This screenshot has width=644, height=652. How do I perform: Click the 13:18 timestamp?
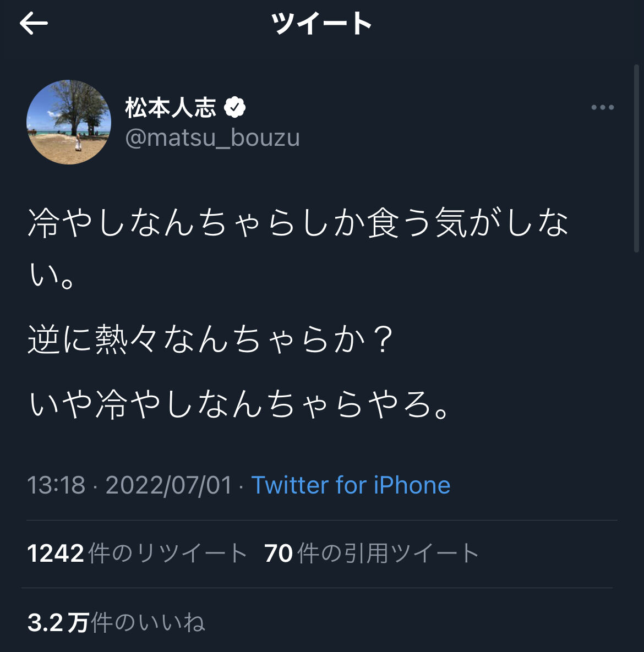[56, 485]
